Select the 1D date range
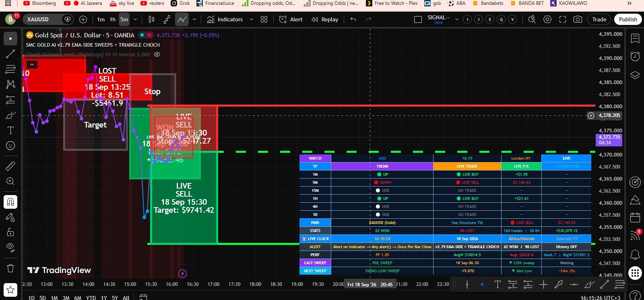Image resolution: width=644 pixels, height=300 pixels. (x=31, y=298)
